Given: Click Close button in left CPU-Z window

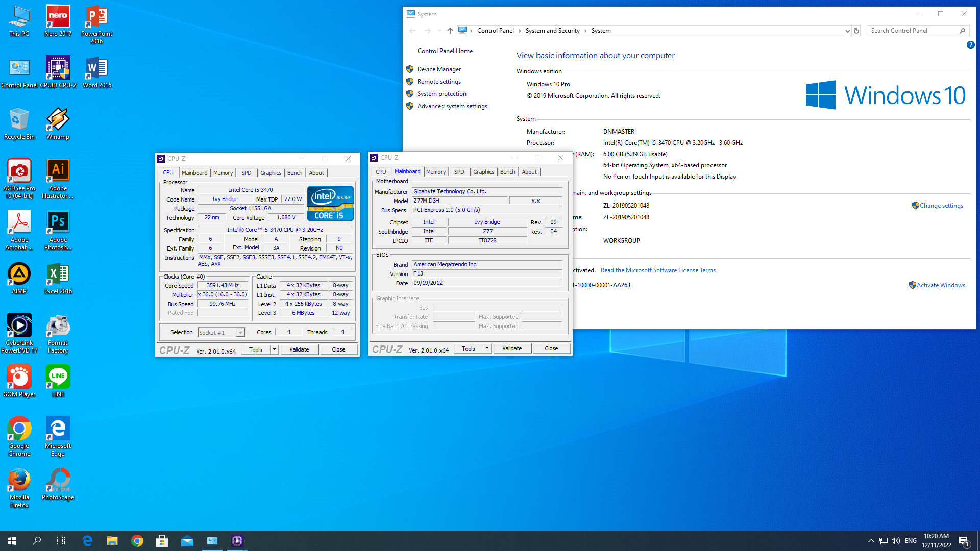Looking at the screenshot, I should (338, 349).
